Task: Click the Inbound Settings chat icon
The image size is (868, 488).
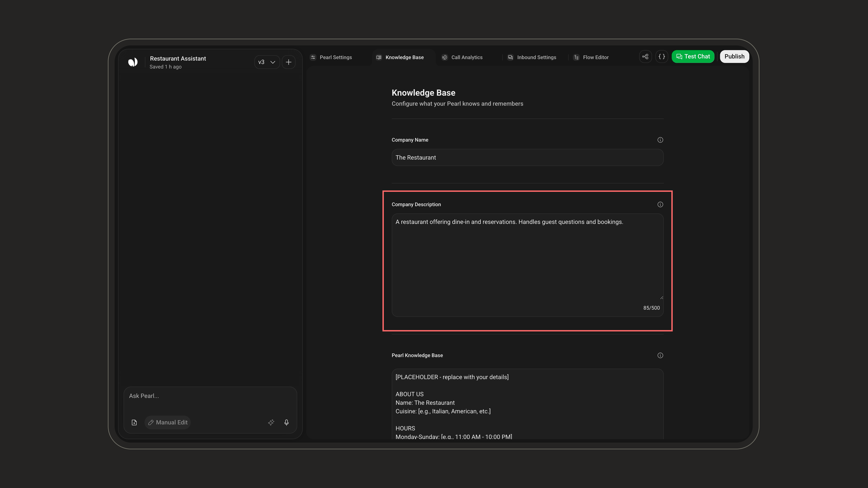Action: click(510, 57)
